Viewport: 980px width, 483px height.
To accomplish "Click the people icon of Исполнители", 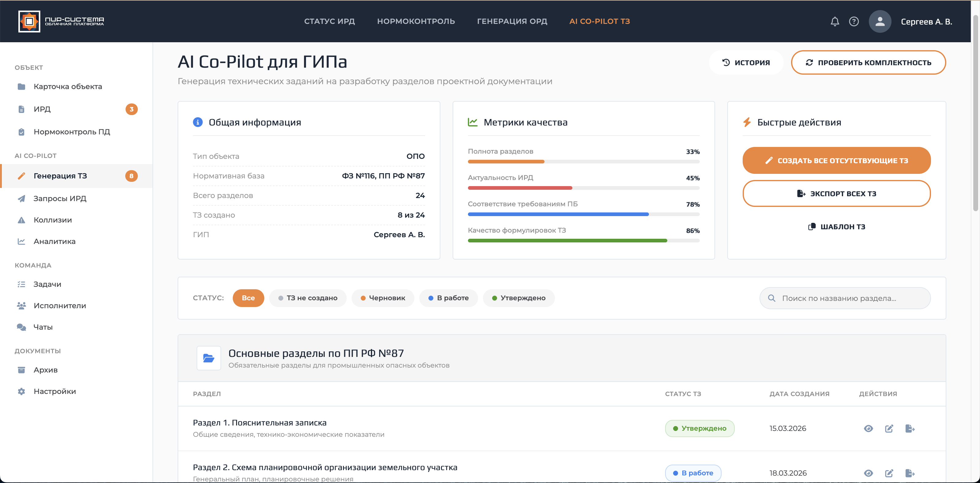I will [21, 306].
